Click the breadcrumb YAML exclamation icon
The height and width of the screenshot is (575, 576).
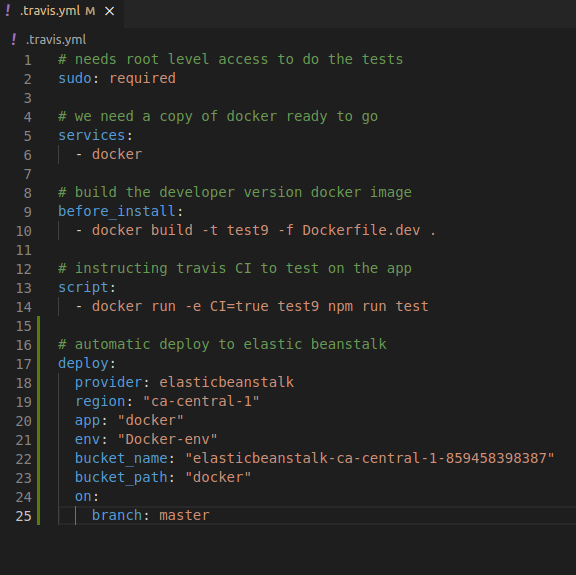pos(14,39)
